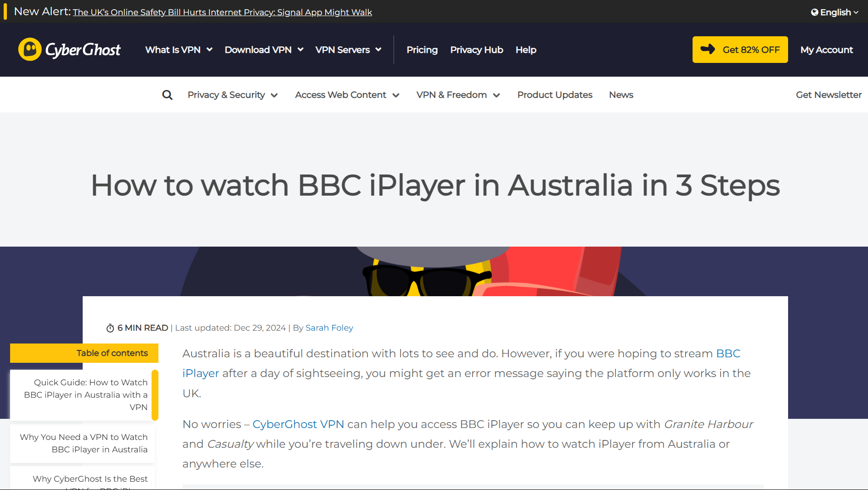Viewport: 868px width, 490px height.
Task: Click the stopwatch icon by 6 MIN READ
Action: (x=110, y=328)
